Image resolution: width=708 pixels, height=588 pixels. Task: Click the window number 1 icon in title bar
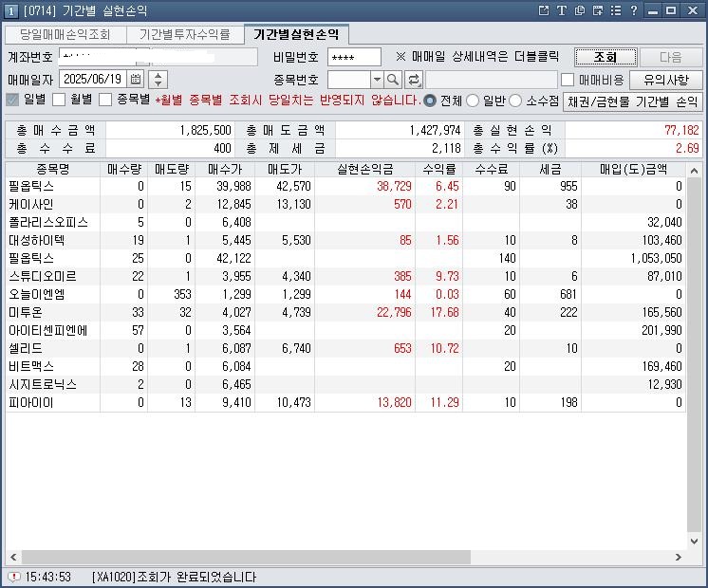pyautogui.click(x=10, y=10)
